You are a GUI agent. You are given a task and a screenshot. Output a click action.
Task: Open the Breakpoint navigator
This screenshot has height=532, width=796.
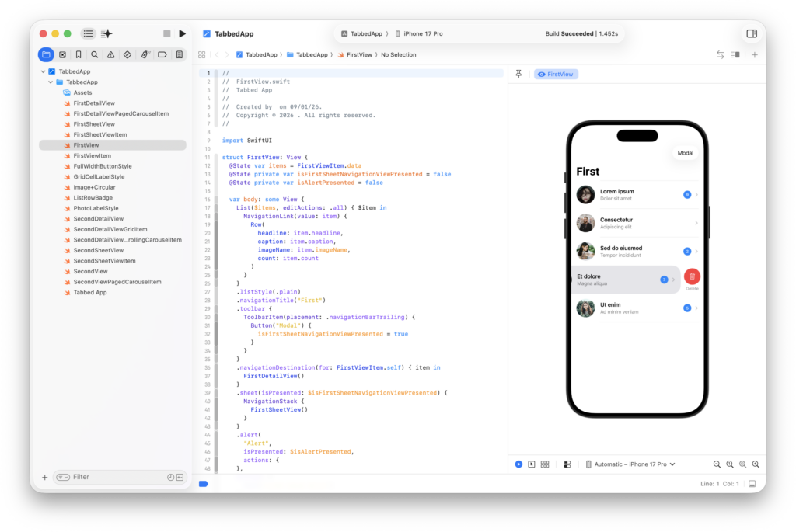pos(162,55)
